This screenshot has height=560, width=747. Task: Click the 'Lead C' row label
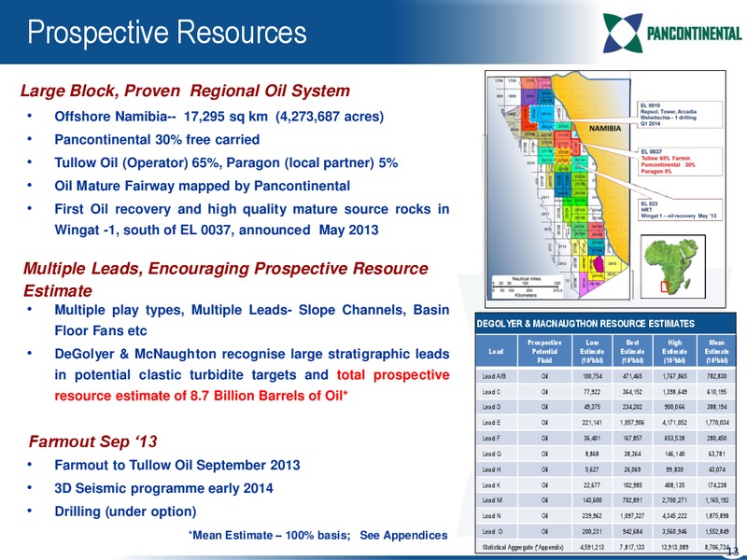click(491, 392)
